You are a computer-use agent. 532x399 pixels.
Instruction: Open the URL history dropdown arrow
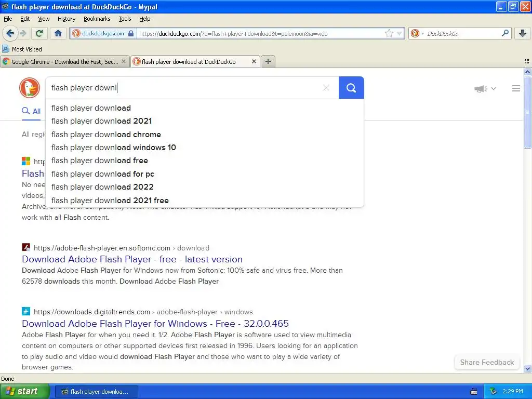coord(400,33)
